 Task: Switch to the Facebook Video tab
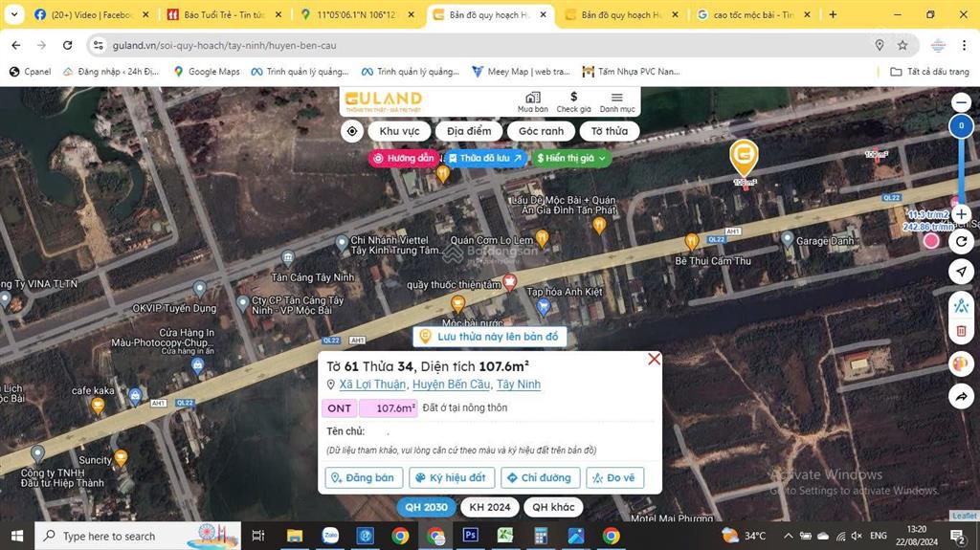click(91, 14)
